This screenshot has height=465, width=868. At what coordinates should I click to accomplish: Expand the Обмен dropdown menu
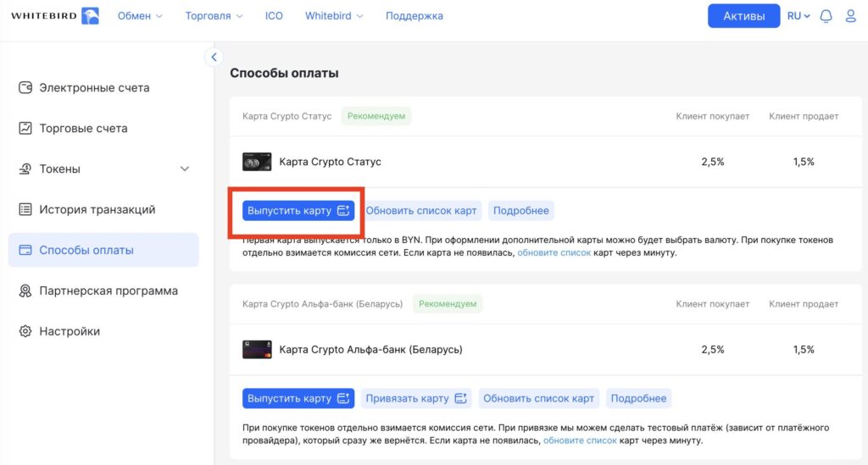(140, 16)
